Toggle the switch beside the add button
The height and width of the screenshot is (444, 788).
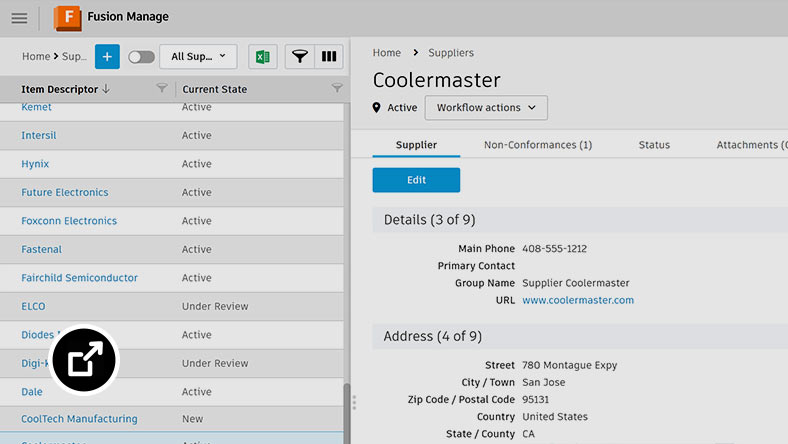tap(141, 57)
